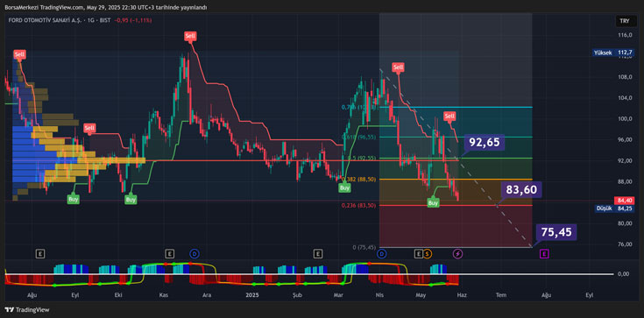Click the 108,0 price axis label
The image size is (644, 318).
tap(624, 77)
